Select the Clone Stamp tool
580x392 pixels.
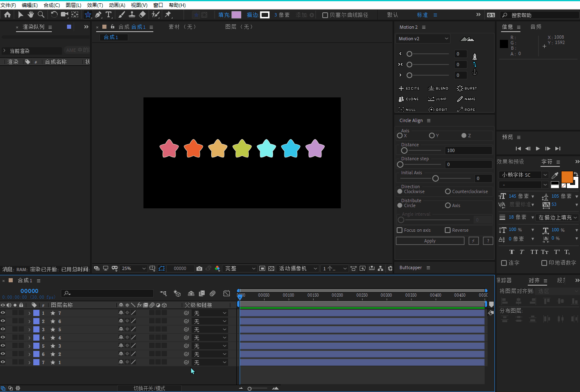132,14
